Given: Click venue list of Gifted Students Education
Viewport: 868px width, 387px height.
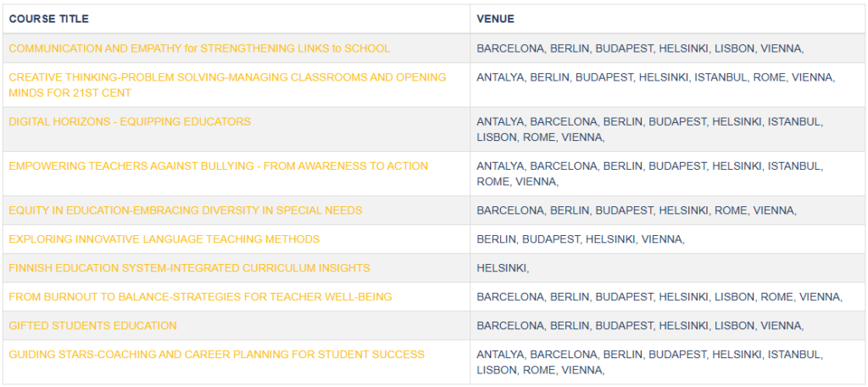Looking at the screenshot, I should coord(640,326).
